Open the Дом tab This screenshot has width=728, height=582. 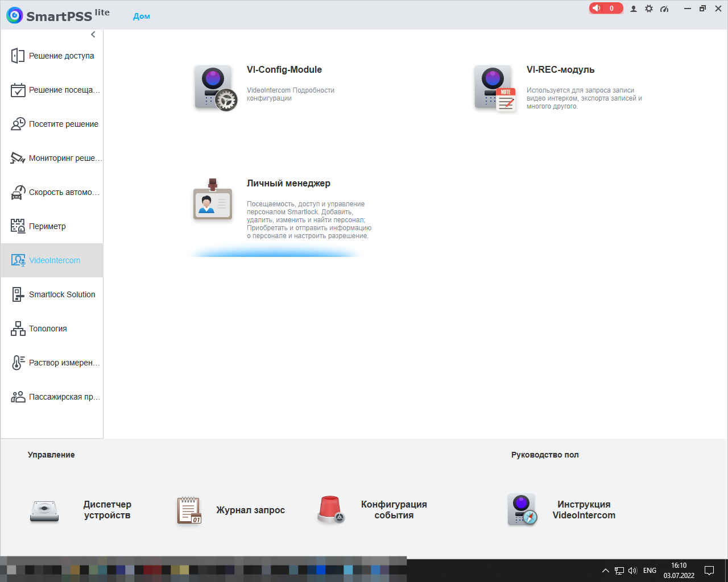pyautogui.click(x=142, y=16)
